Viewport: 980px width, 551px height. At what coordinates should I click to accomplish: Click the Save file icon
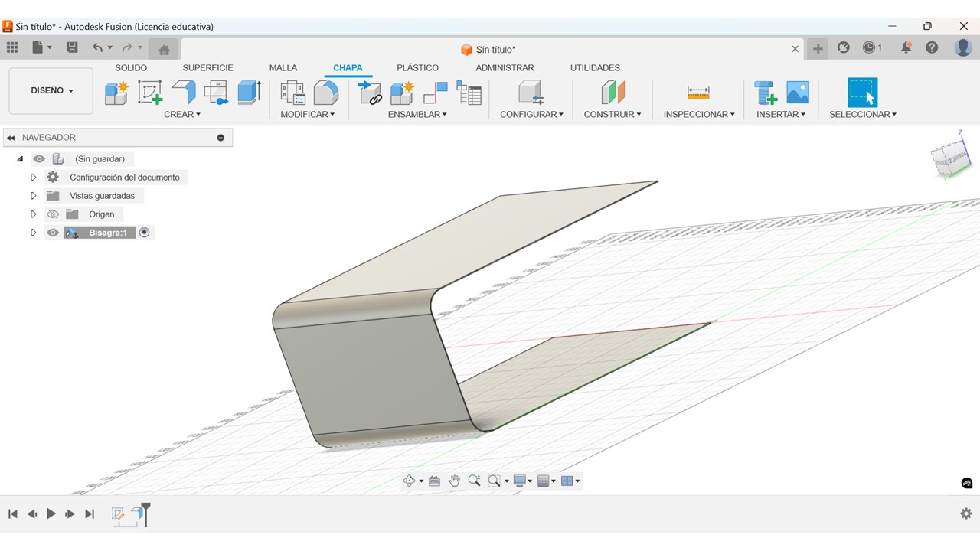(x=72, y=47)
